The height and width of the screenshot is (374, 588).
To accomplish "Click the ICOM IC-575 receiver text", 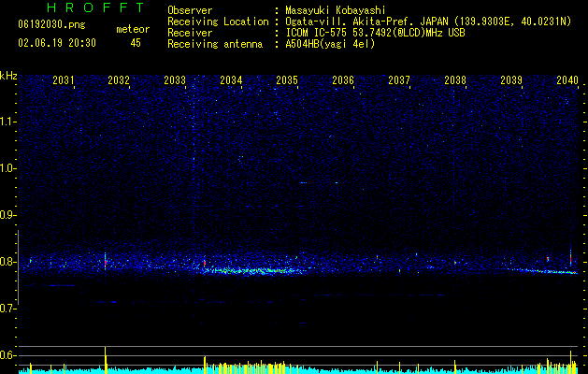I will pyautogui.click(x=376, y=33).
